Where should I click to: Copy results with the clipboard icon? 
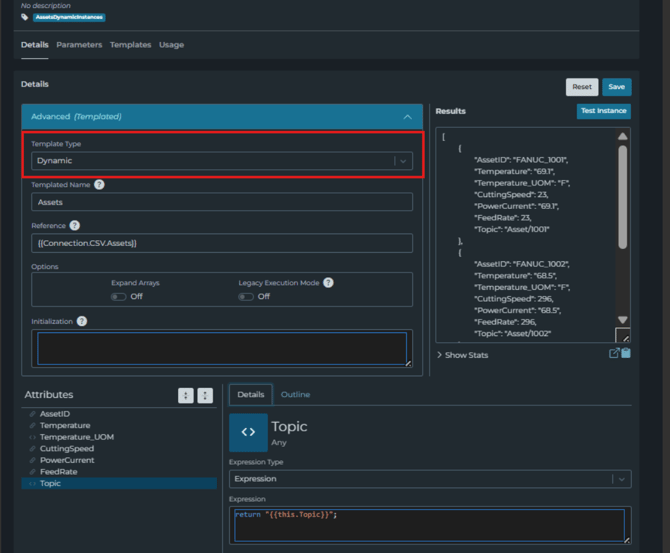(x=626, y=353)
